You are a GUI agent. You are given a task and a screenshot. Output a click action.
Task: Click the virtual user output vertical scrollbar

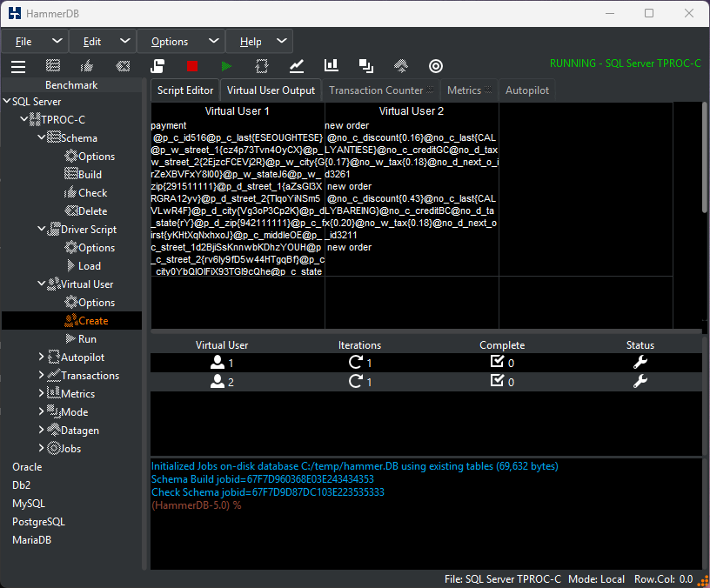click(x=705, y=157)
